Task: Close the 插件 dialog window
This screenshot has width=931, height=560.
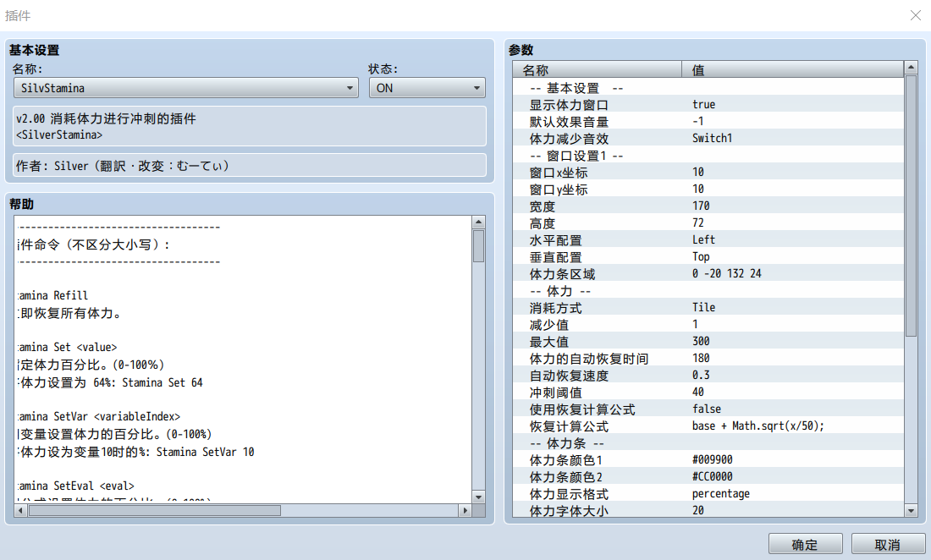Action: pyautogui.click(x=916, y=15)
